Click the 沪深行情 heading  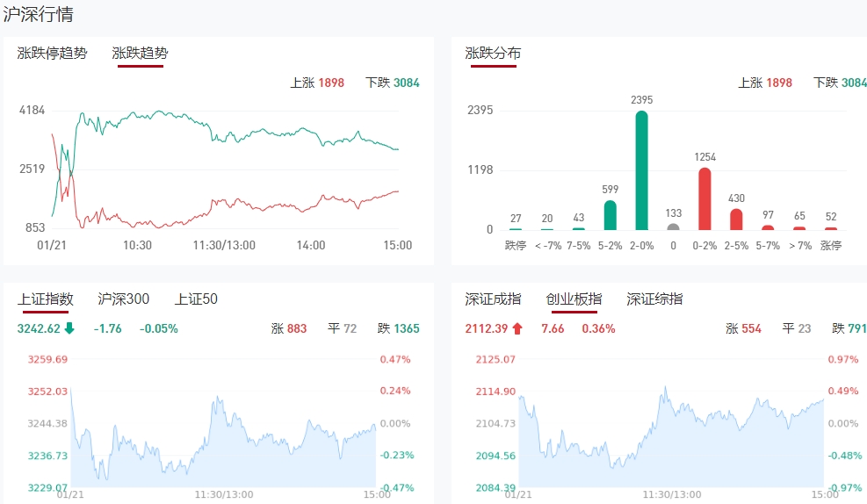pyautogui.click(x=38, y=14)
